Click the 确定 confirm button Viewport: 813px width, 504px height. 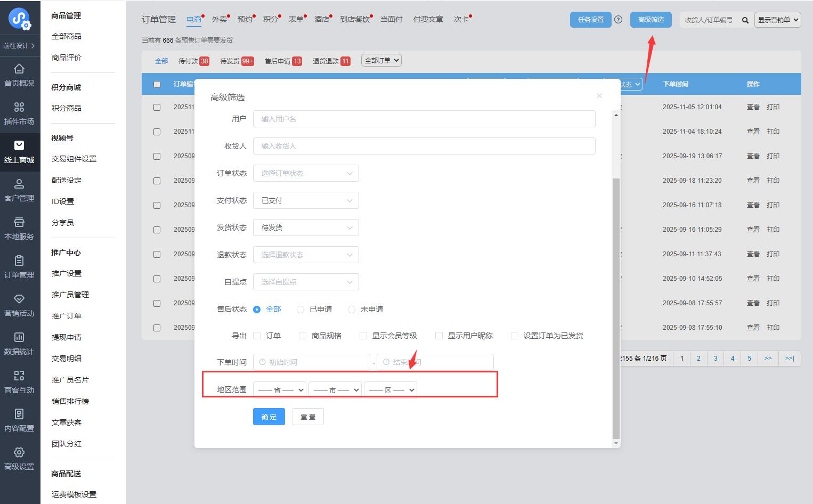click(269, 417)
